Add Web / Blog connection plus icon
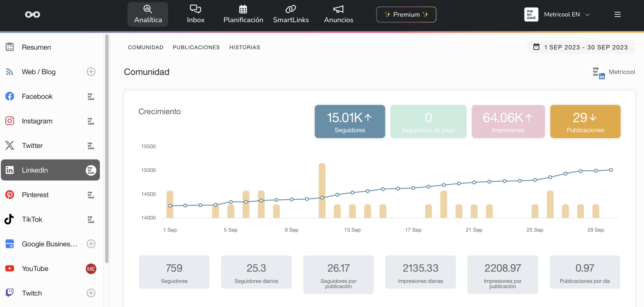 91,72
